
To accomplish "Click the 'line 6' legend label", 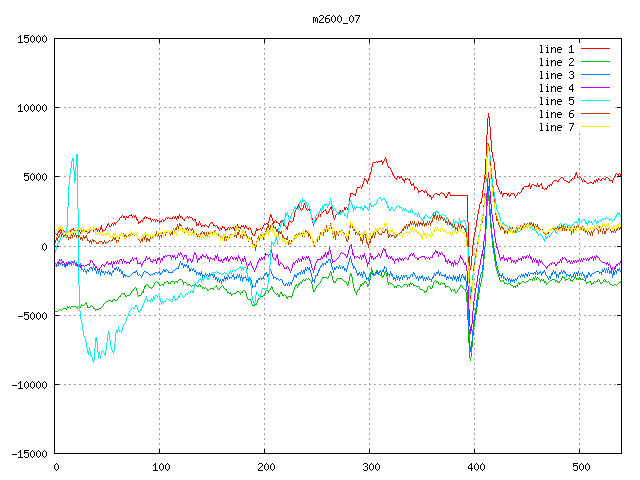I will (557, 114).
